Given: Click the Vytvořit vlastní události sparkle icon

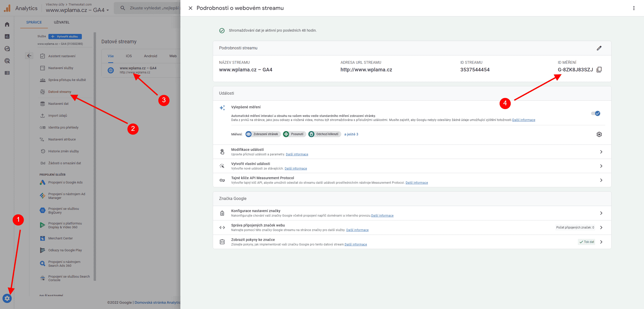Looking at the screenshot, I should (222, 166).
